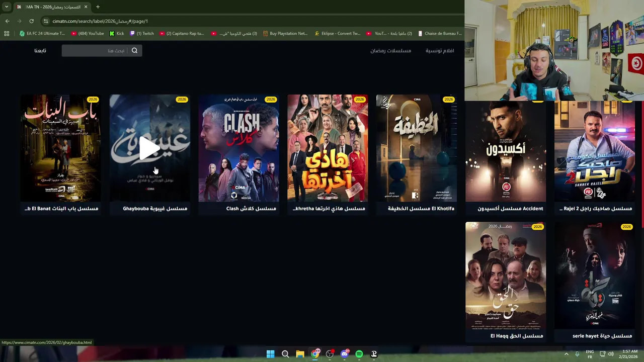Open clock showing 1:57 AM

click(x=629, y=354)
